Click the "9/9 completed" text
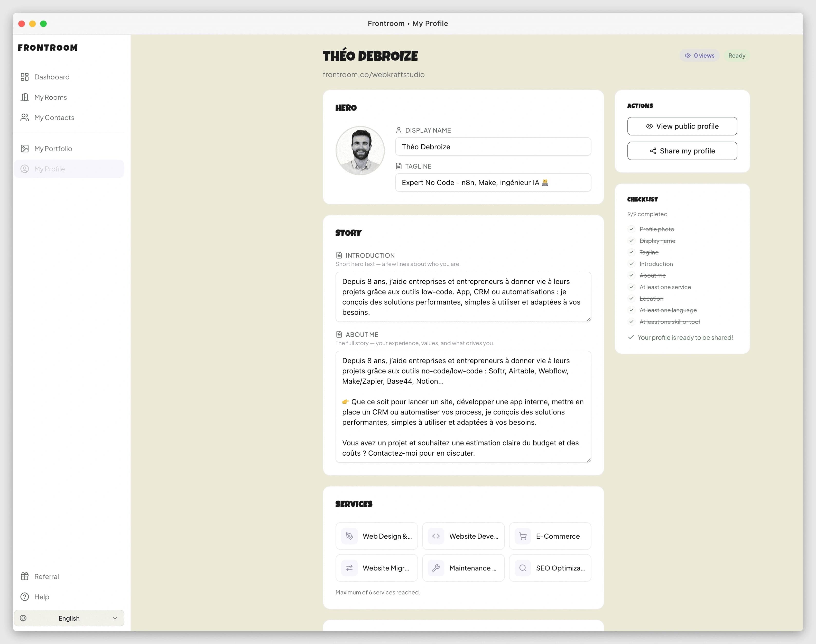This screenshot has width=816, height=644. (x=647, y=214)
